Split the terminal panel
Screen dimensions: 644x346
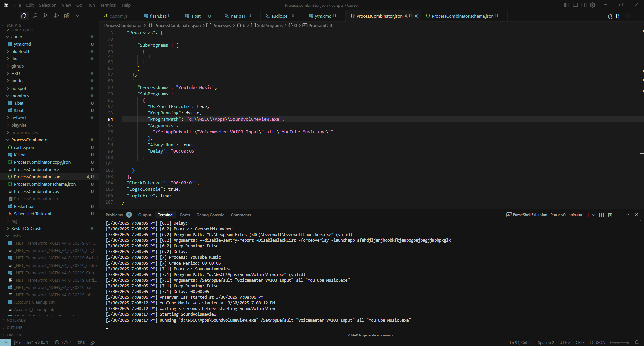coord(601,215)
